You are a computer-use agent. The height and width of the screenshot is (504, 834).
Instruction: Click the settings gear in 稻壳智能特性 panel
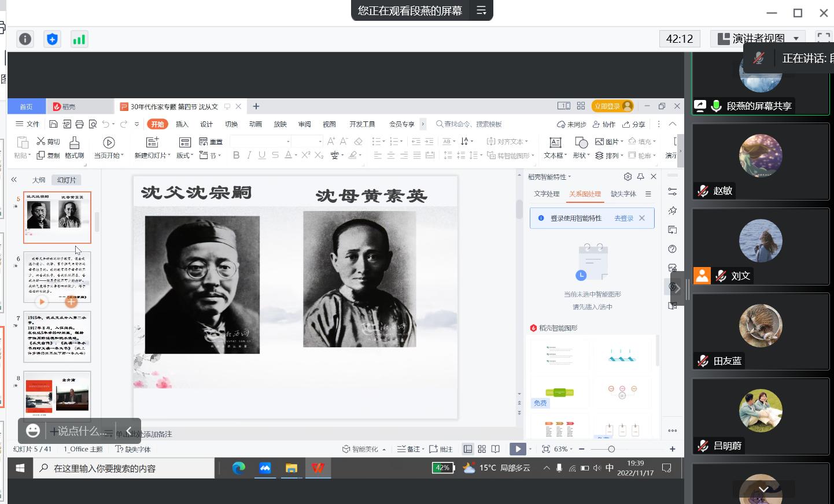click(x=628, y=177)
